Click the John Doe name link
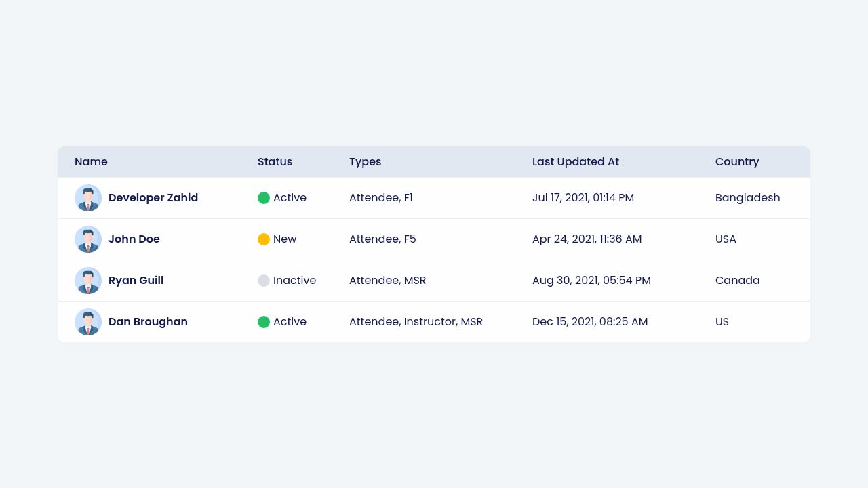This screenshot has height=488, width=868. [134, 239]
